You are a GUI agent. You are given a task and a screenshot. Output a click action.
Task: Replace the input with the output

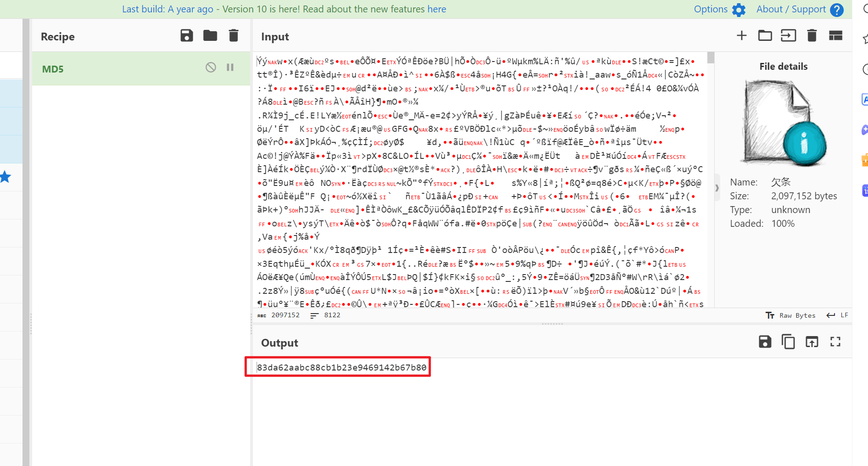tap(812, 342)
